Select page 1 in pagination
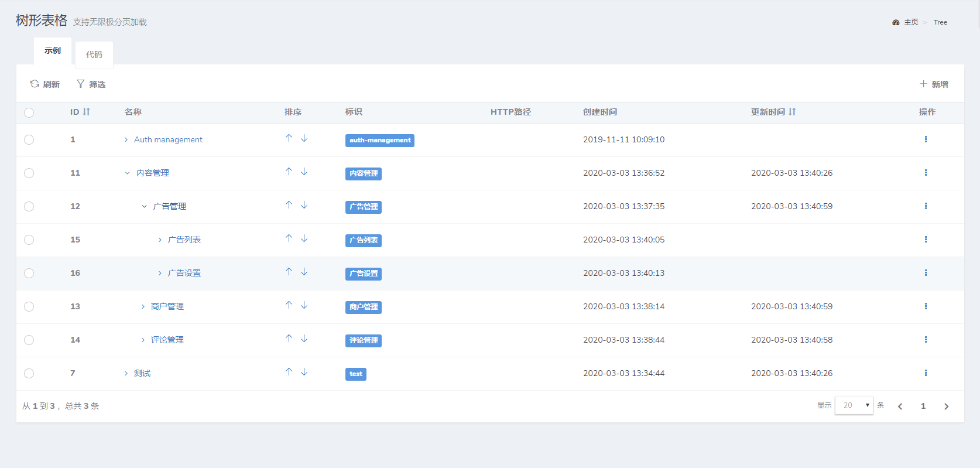This screenshot has width=980, height=468. click(x=923, y=406)
